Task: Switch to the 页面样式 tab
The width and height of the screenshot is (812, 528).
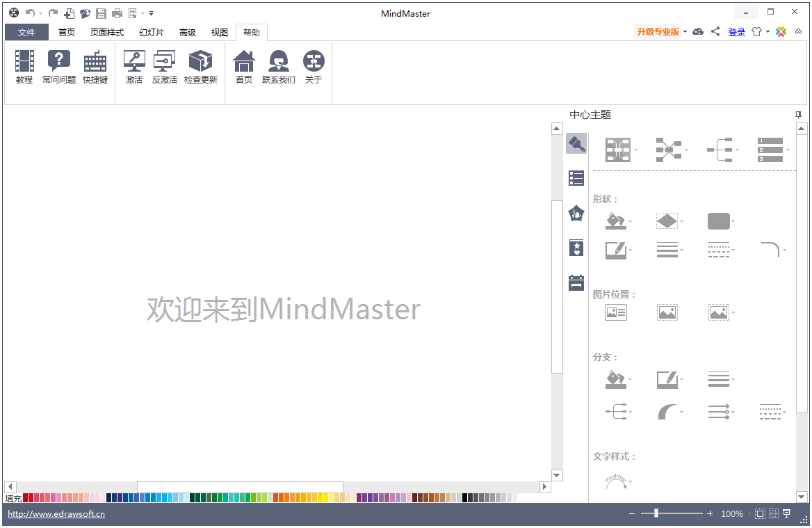Action: pyautogui.click(x=106, y=32)
